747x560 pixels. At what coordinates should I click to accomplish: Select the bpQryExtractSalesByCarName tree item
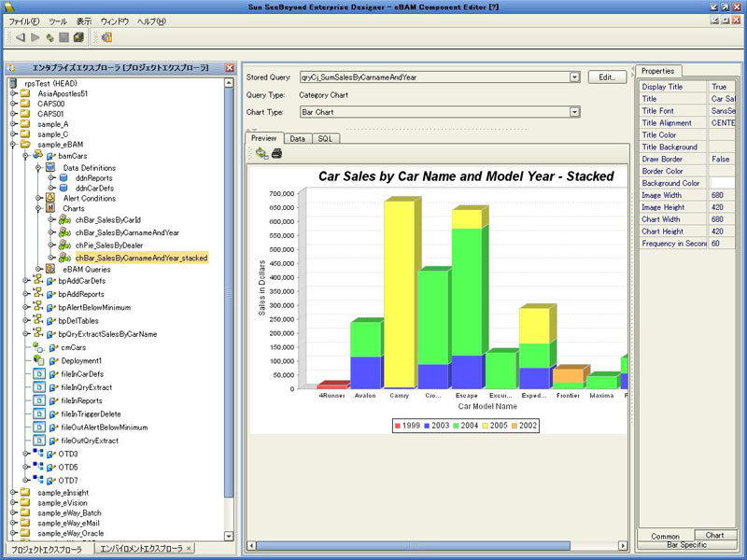click(x=107, y=334)
